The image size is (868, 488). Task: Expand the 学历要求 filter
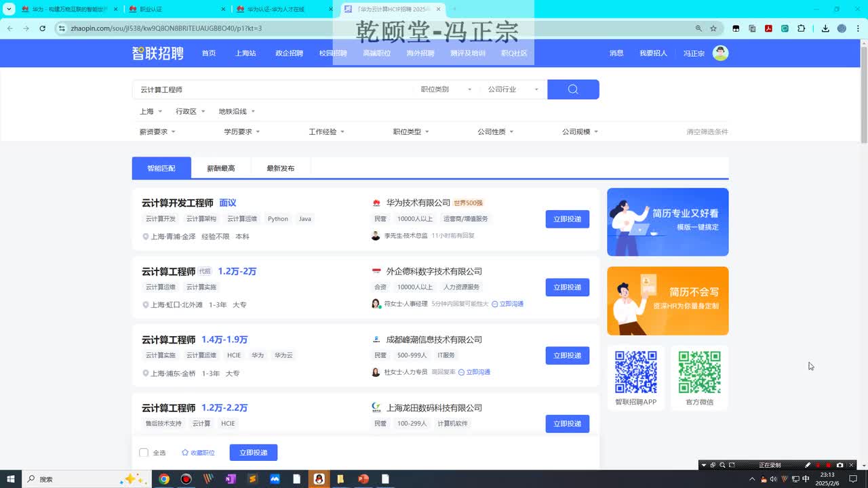coord(242,131)
